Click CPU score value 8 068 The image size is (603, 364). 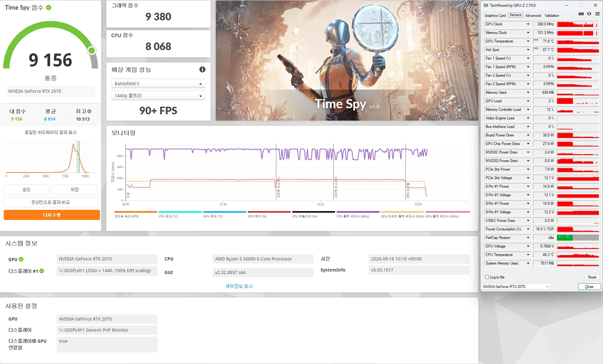159,46
